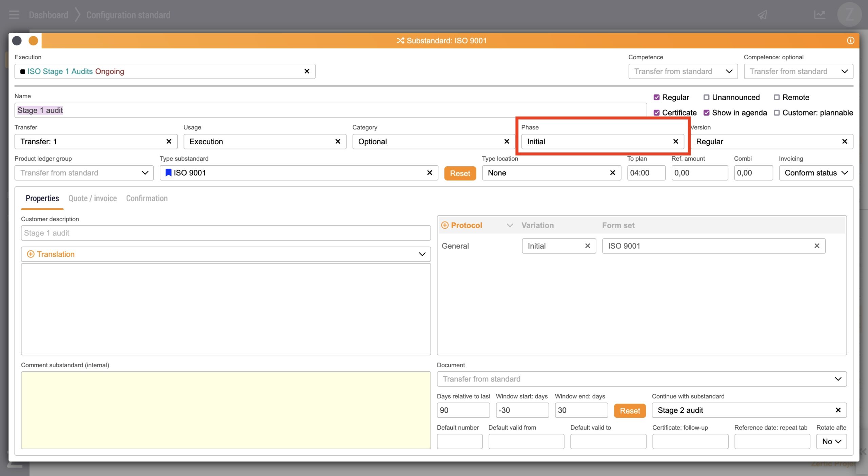Toggle the Remote checkbox
The image size is (868, 476).
coord(776,98)
